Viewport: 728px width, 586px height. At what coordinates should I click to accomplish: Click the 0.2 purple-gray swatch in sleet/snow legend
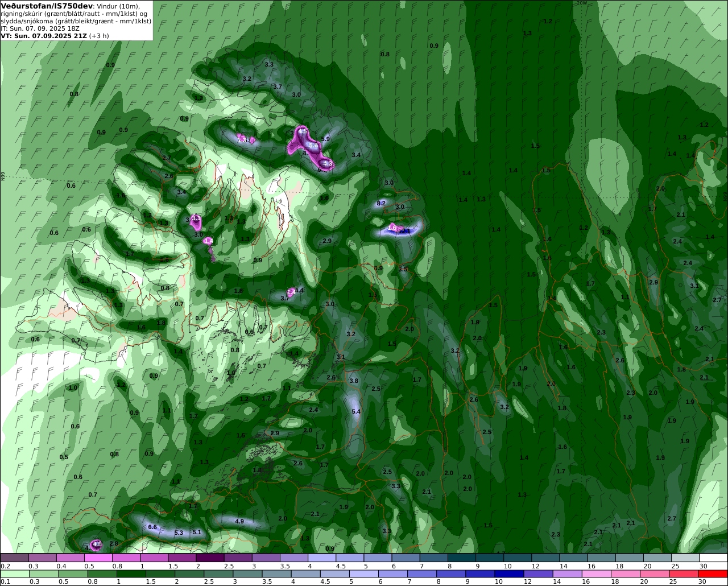(14, 558)
